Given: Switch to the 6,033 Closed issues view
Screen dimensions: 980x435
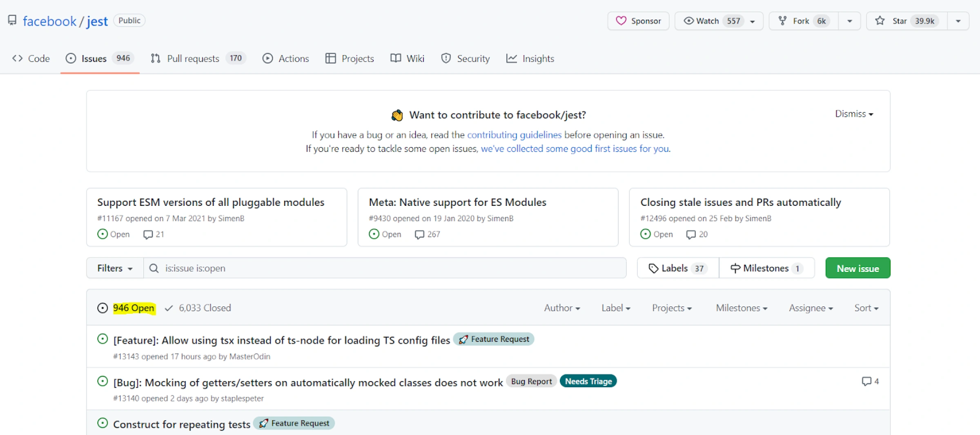Looking at the screenshot, I should coord(204,308).
